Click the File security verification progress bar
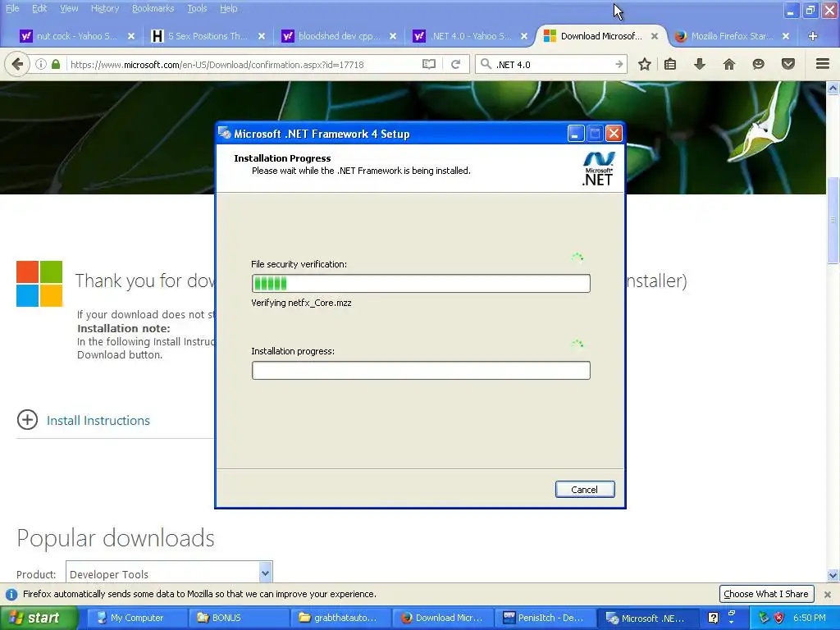Image resolution: width=840 pixels, height=630 pixels. coord(421,283)
